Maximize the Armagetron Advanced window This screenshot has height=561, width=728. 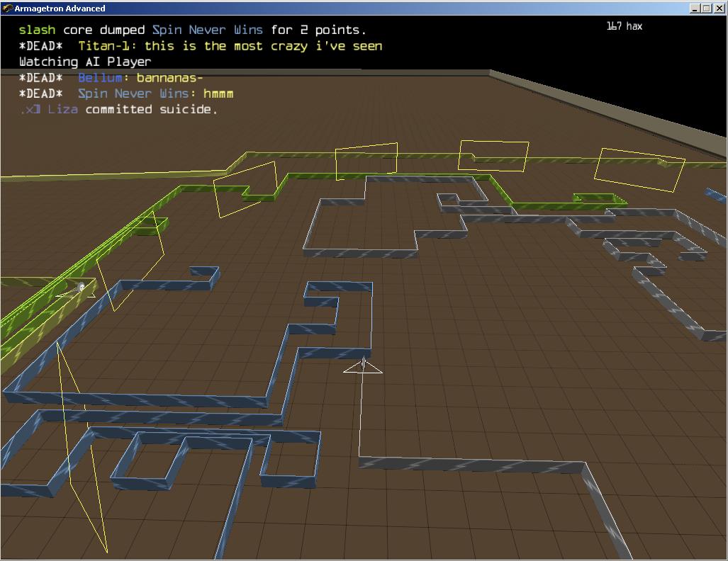[x=707, y=8]
